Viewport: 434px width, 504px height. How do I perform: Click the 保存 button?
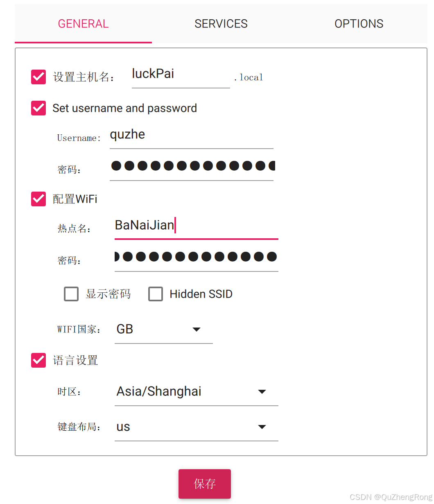point(205,484)
